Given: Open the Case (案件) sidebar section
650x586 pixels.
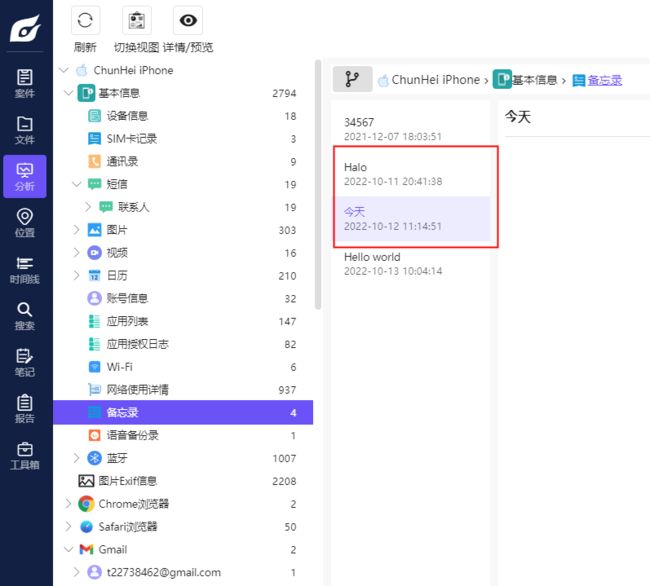Looking at the screenshot, I should point(24,83).
